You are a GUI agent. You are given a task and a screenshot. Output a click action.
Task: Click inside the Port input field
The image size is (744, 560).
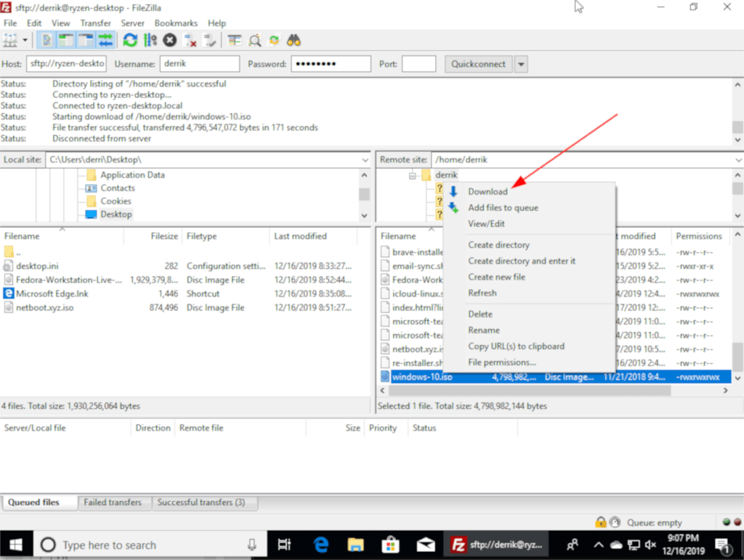coord(418,63)
